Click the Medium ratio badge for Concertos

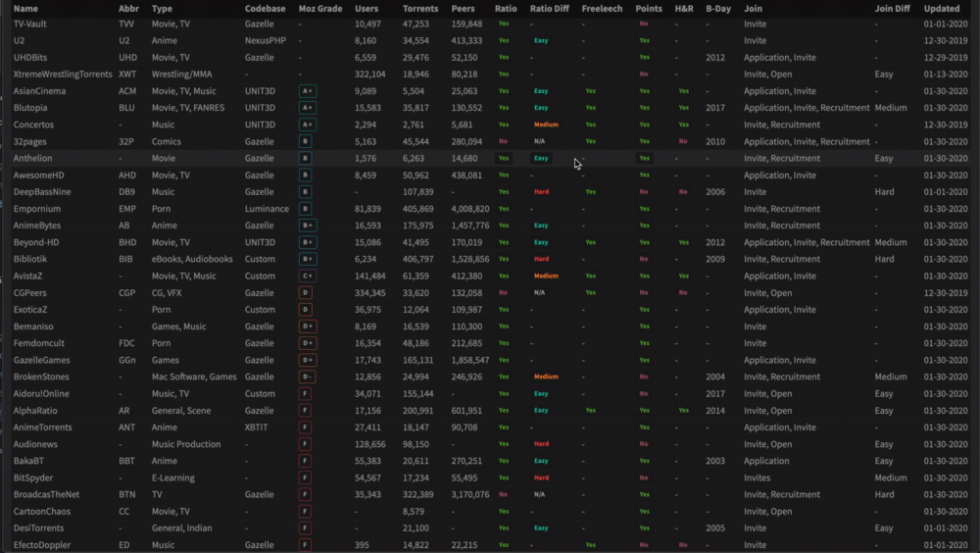(x=546, y=125)
